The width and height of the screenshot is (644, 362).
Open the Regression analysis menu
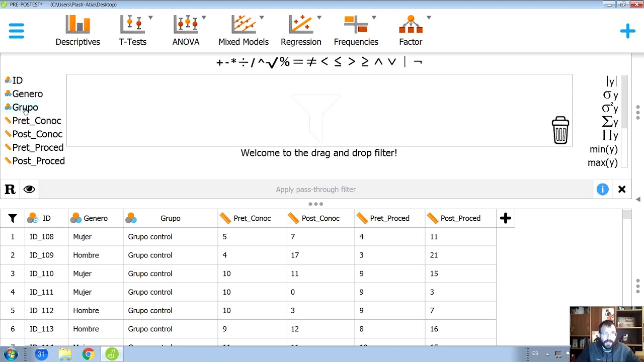click(301, 31)
